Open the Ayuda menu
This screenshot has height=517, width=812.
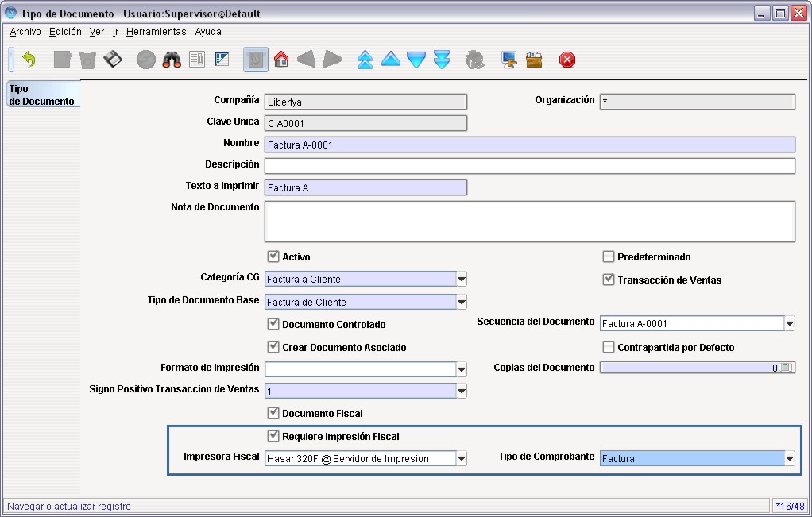[x=208, y=32]
